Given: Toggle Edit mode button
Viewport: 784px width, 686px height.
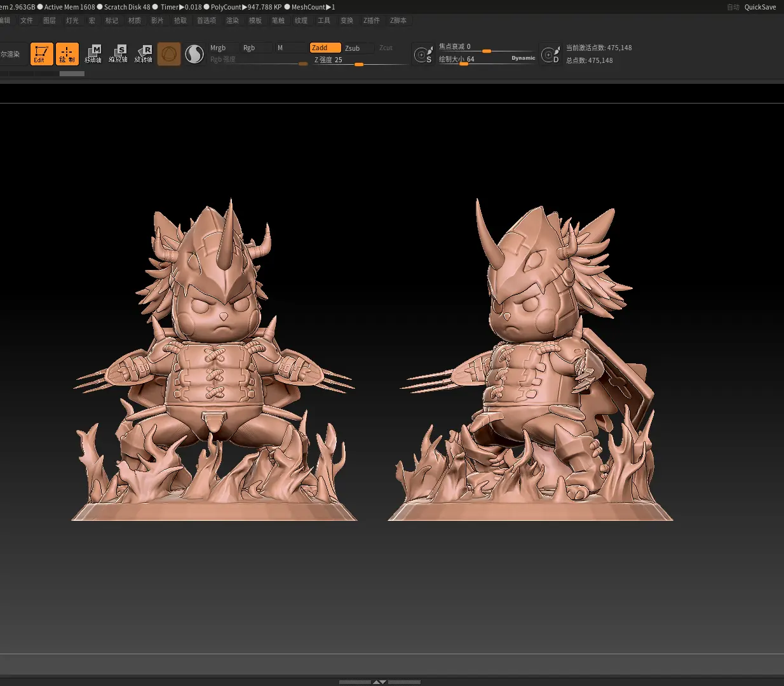Looking at the screenshot, I should pos(42,54).
